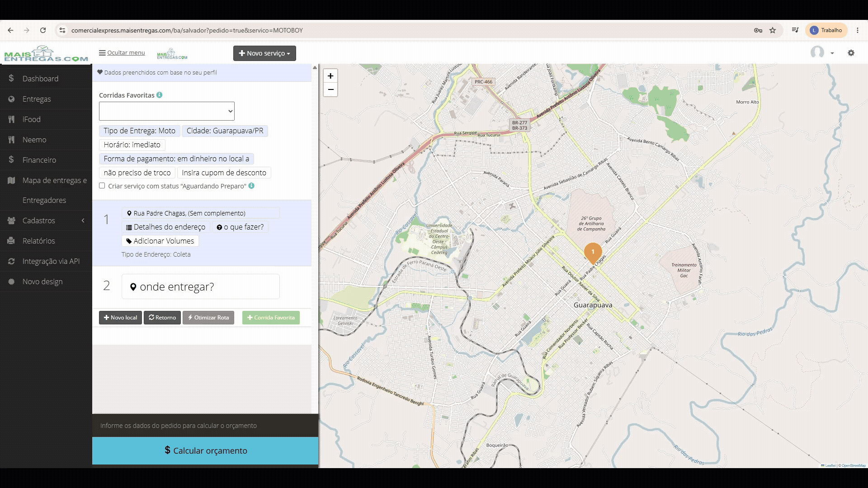Click the Tipo de Entrega: Moto tag
The width and height of the screenshot is (868, 488).
pyautogui.click(x=140, y=131)
